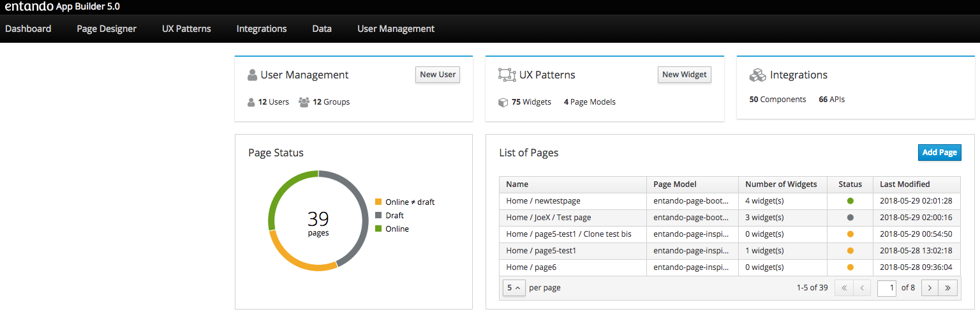
Task: Click the Integrations cubes icon
Action: click(757, 75)
